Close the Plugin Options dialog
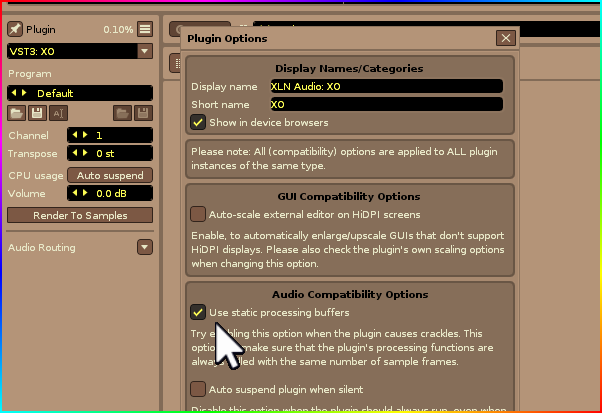602x413 pixels. (x=506, y=38)
